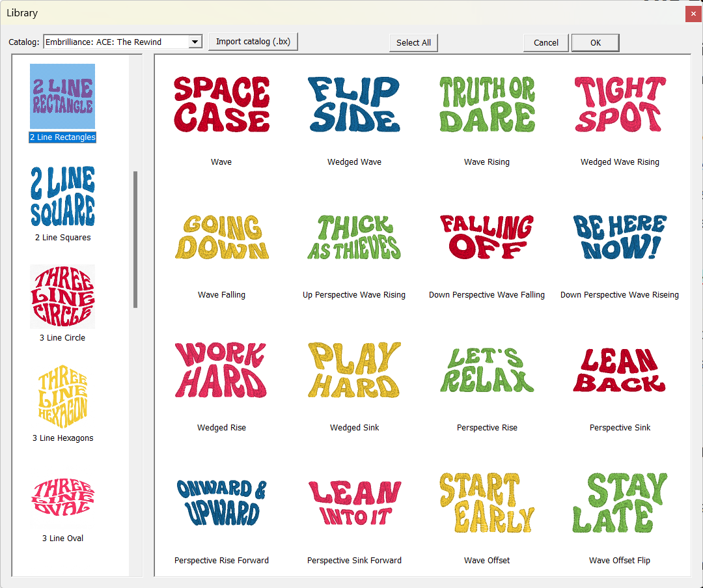The image size is (703, 588).
Task: Pick the Wave Offset Flip design
Action: click(619, 503)
